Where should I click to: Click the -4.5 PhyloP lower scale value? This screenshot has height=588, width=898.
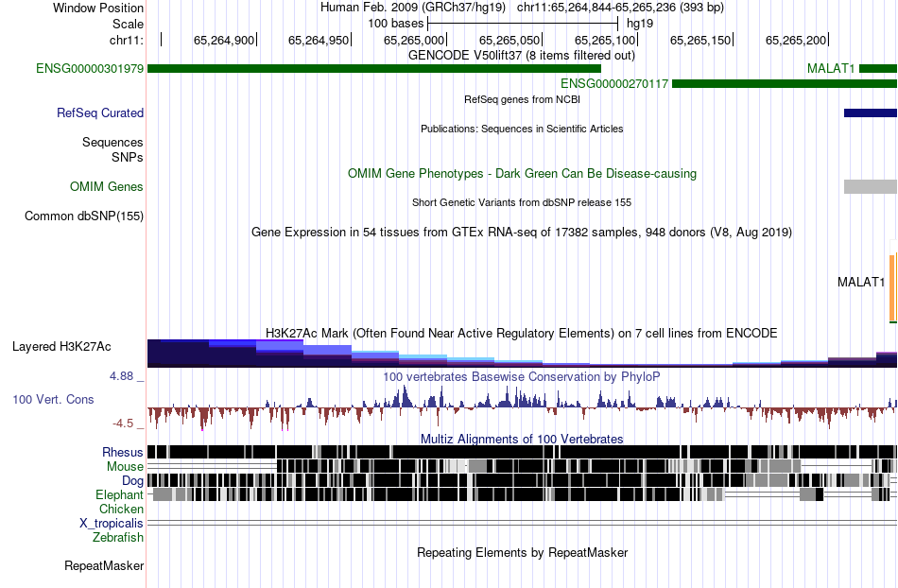tap(123, 424)
